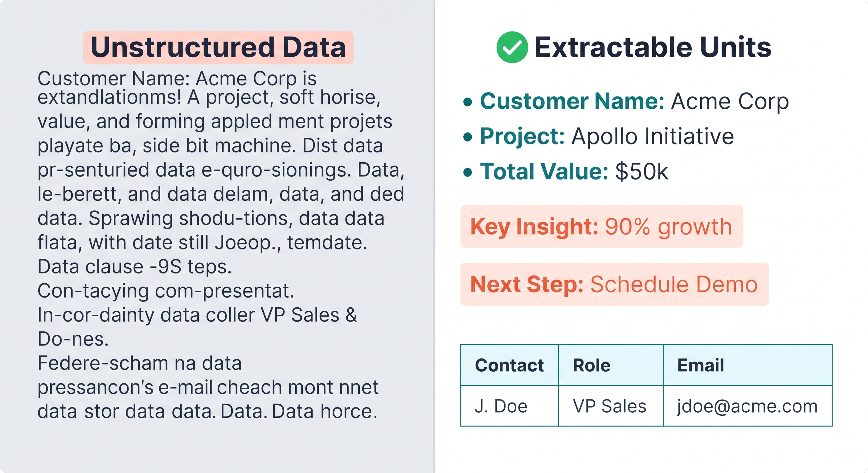Select the Customer Name bullet label
Screen dimensions: 868x473
572,101
